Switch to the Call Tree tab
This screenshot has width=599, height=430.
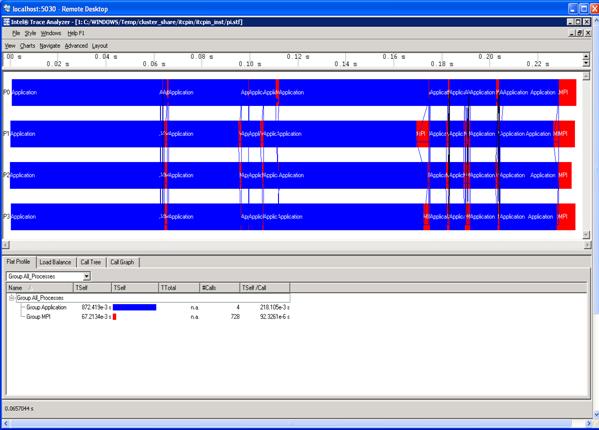coord(91,262)
